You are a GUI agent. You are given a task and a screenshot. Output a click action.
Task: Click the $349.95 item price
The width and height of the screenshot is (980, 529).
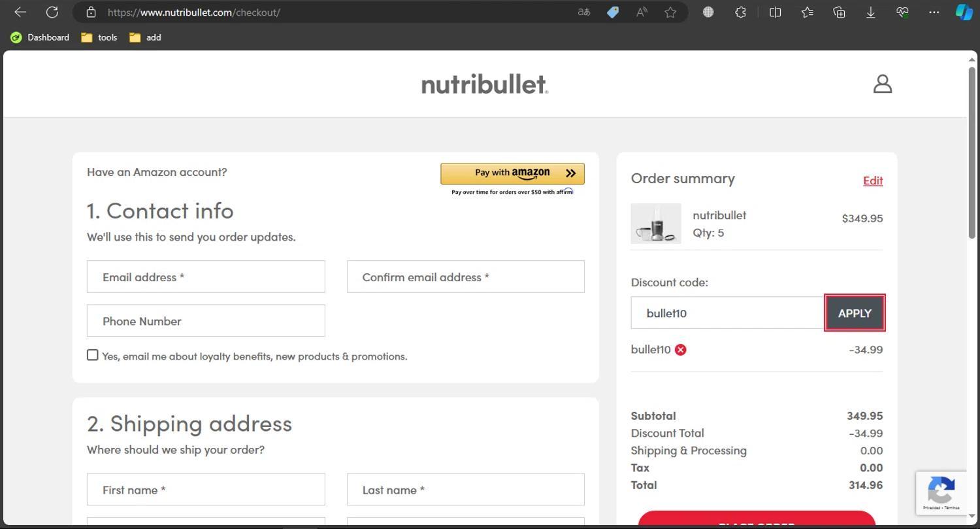coord(862,218)
